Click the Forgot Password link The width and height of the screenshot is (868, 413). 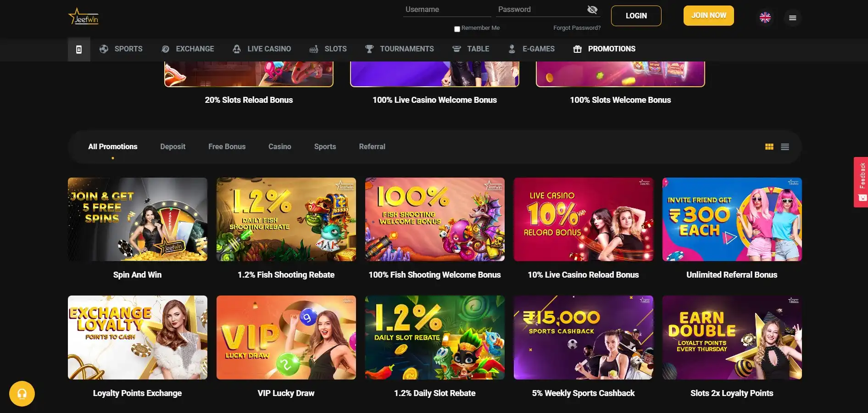[577, 28]
